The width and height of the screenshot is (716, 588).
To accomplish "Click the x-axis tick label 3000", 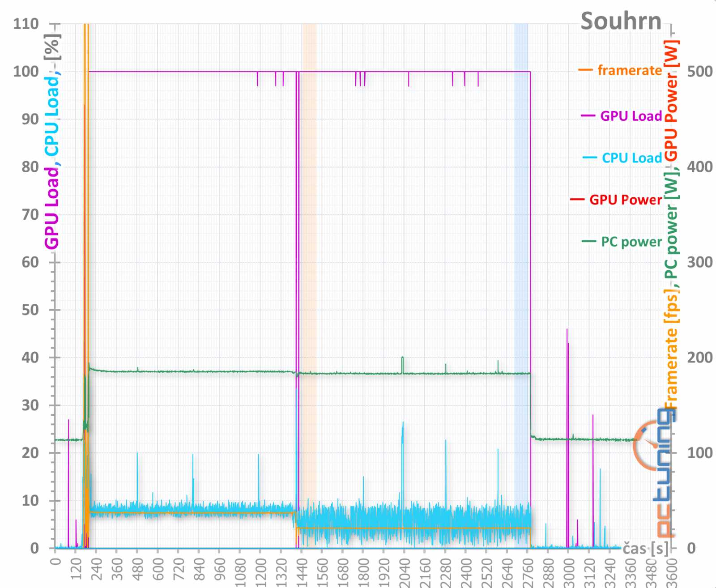I will pos(569,573).
